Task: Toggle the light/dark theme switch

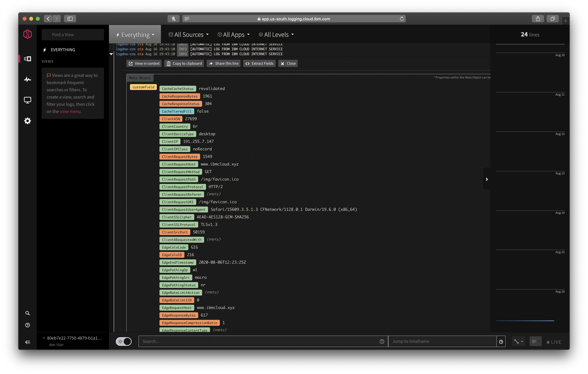Action: (124, 341)
